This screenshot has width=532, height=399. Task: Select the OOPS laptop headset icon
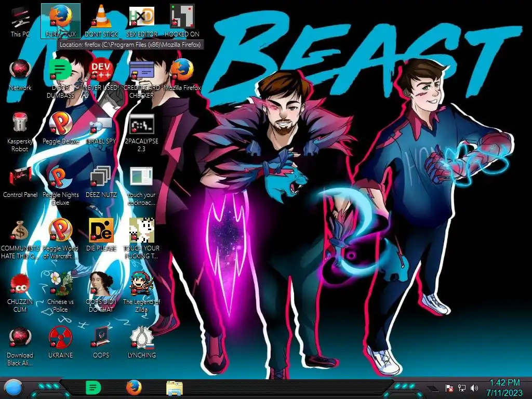tap(101, 343)
